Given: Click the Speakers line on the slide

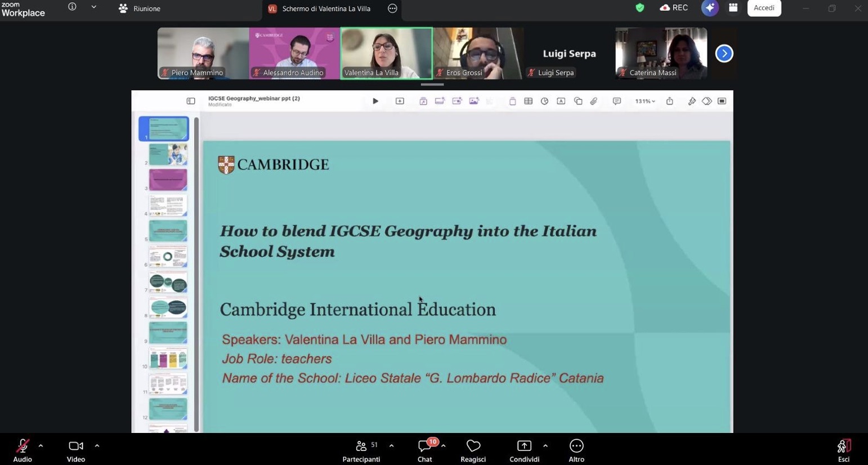Looking at the screenshot, I should tap(364, 339).
